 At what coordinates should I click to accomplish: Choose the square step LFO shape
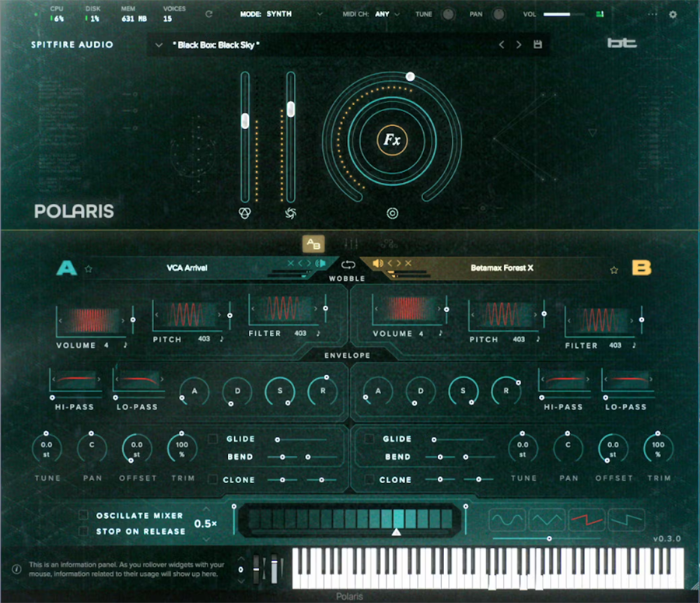pyautogui.click(x=626, y=519)
